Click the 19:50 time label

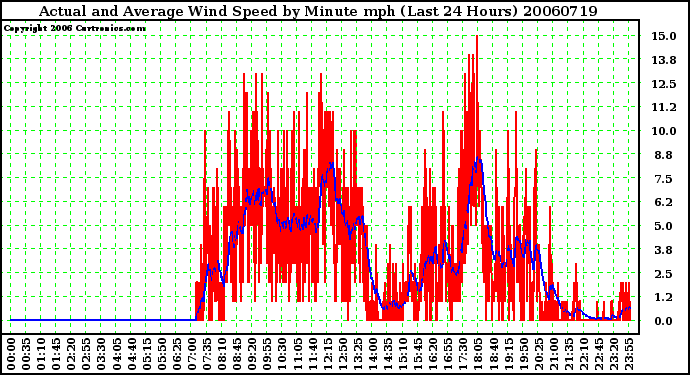[524, 354]
